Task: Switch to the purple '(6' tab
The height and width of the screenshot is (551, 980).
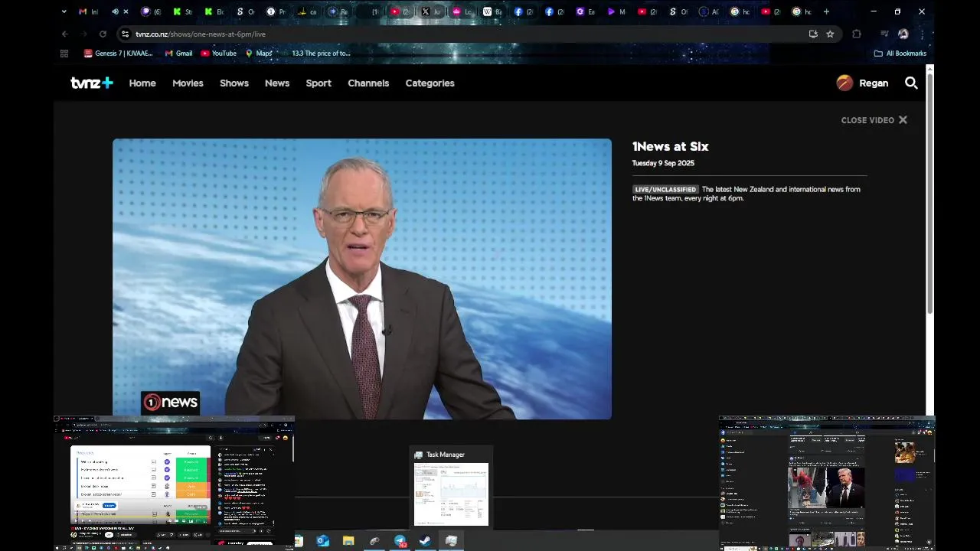Action: click(151, 11)
